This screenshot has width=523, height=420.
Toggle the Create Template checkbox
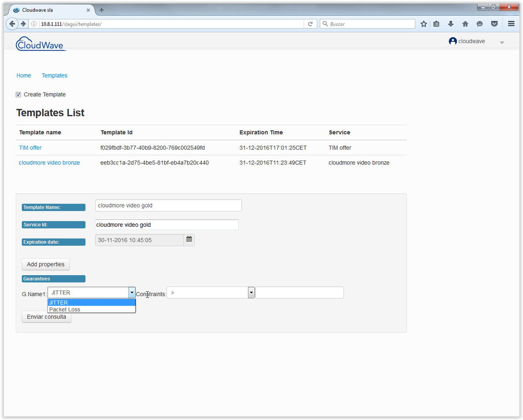[x=18, y=95]
